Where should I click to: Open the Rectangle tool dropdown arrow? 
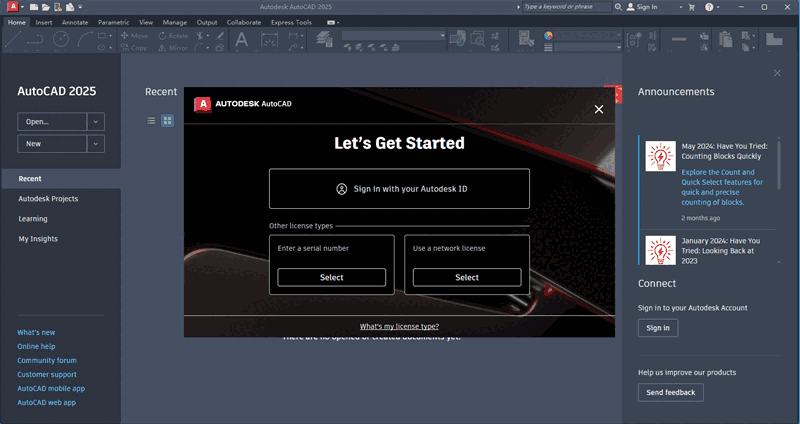pyautogui.click(x=110, y=36)
